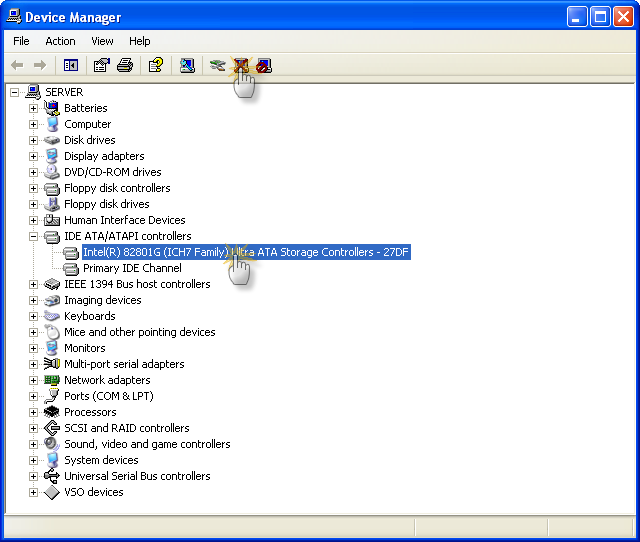Open Properties from the toolbar icon
This screenshot has width=640, height=542.
(x=102, y=65)
